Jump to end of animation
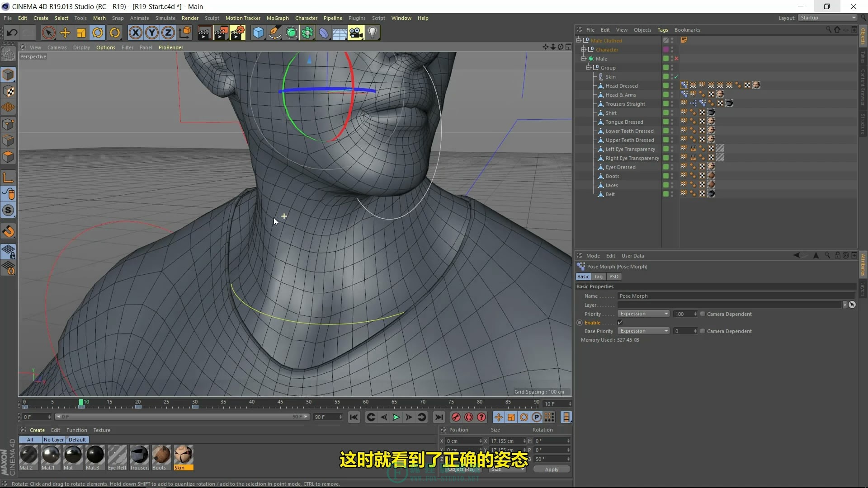 click(439, 417)
